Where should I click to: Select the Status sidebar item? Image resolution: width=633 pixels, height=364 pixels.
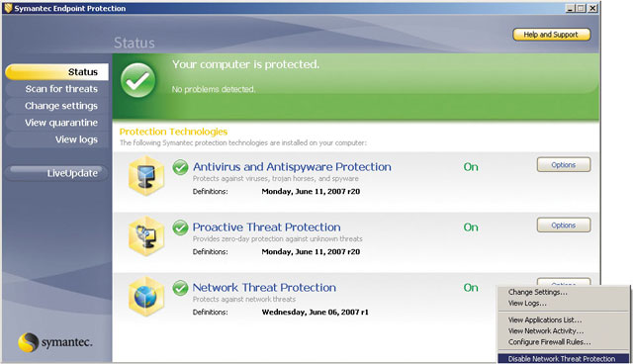tap(57, 72)
